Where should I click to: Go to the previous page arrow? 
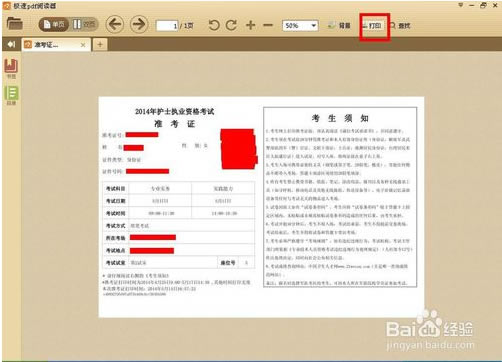pyautogui.click(x=115, y=24)
